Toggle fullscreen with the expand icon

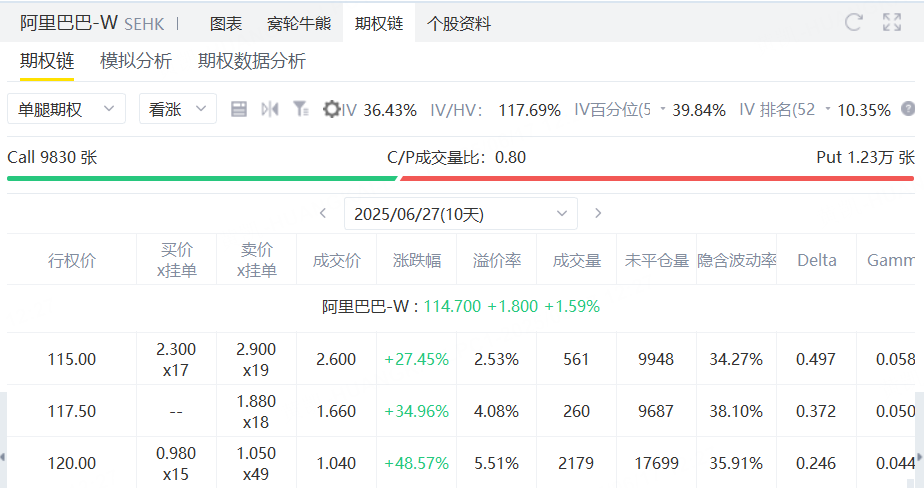[892, 22]
